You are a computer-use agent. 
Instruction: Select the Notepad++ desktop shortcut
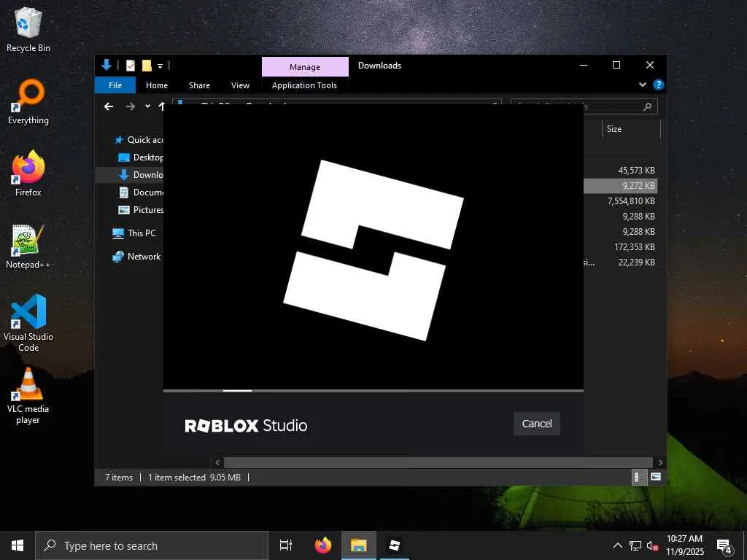pyautogui.click(x=28, y=246)
